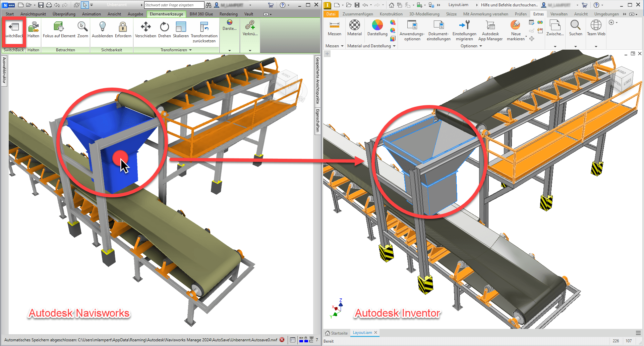Click the Skalieren scale tool
Viewport: 644px width, 346px height.
tap(181, 28)
